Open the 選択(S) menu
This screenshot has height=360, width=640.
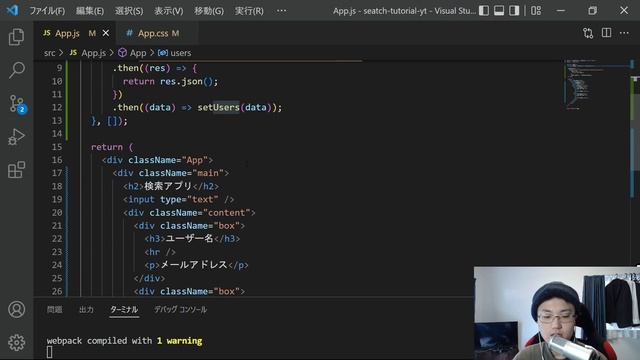[x=129, y=11]
